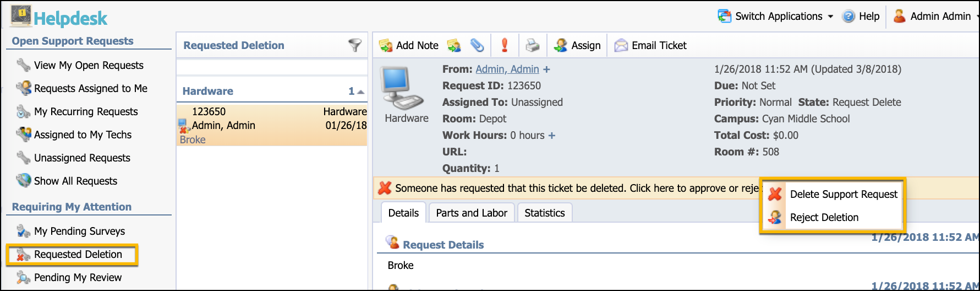Click the Add Note toolbar button
Screen dimensions: 980x291
pos(409,45)
